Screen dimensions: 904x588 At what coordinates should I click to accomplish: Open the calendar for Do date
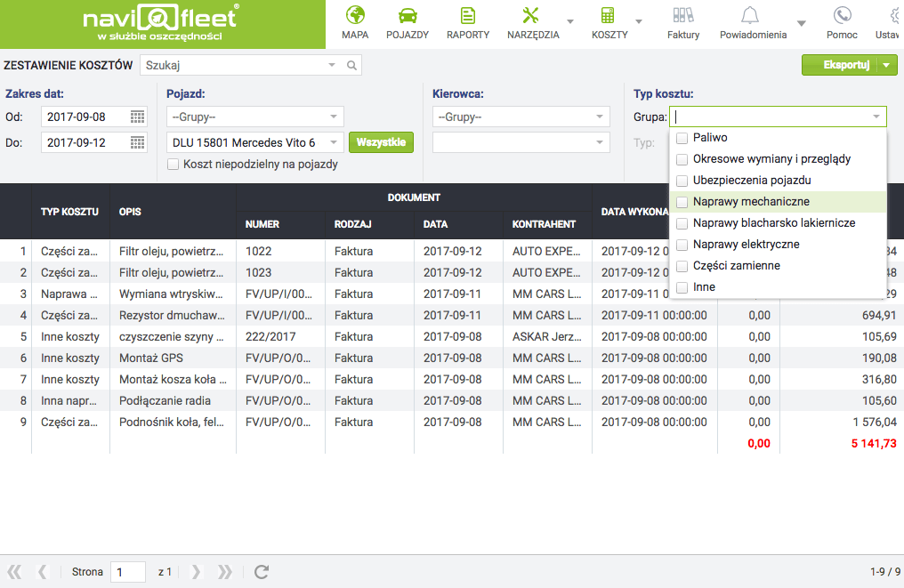pyautogui.click(x=137, y=143)
